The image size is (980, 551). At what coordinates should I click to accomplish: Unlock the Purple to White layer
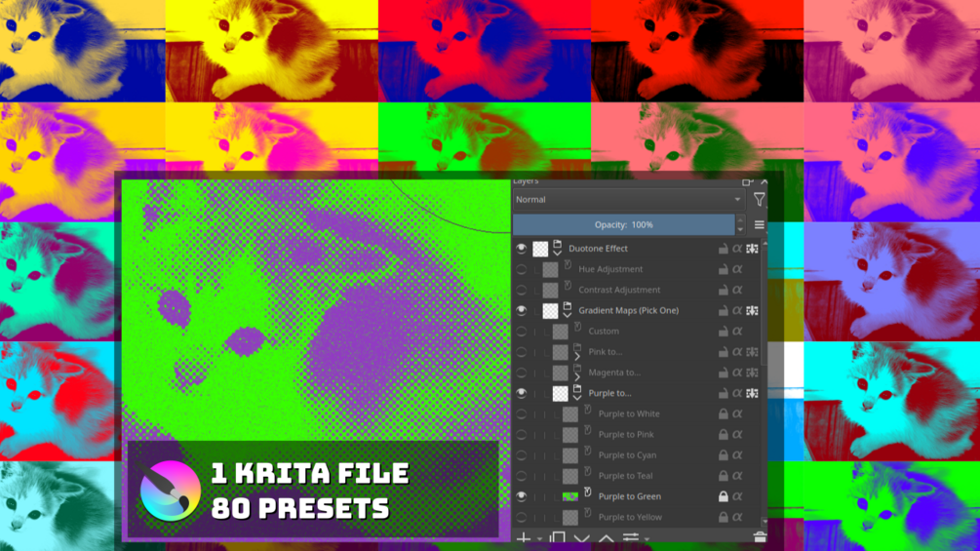[x=724, y=413]
